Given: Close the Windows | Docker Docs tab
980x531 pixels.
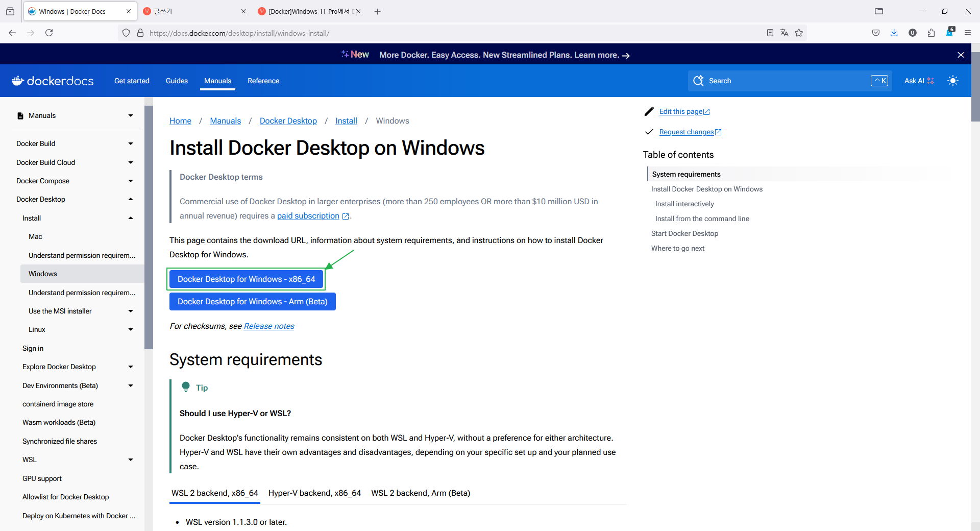Looking at the screenshot, I should 128,11.
